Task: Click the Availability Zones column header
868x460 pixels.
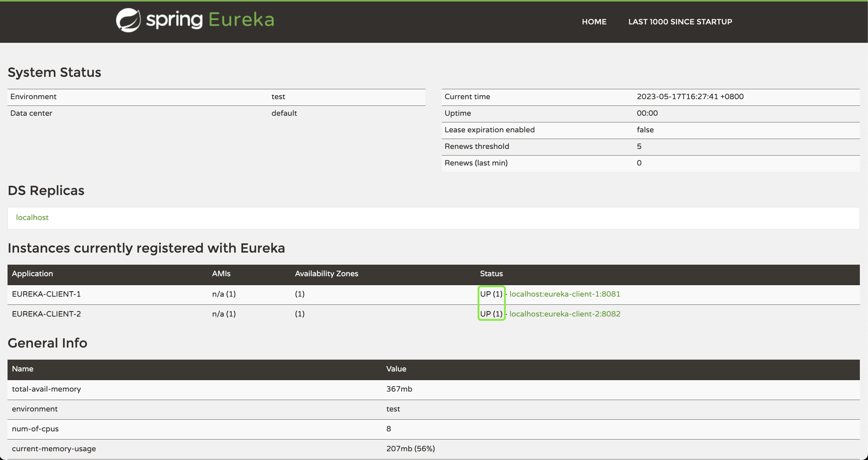Action: (326, 274)
